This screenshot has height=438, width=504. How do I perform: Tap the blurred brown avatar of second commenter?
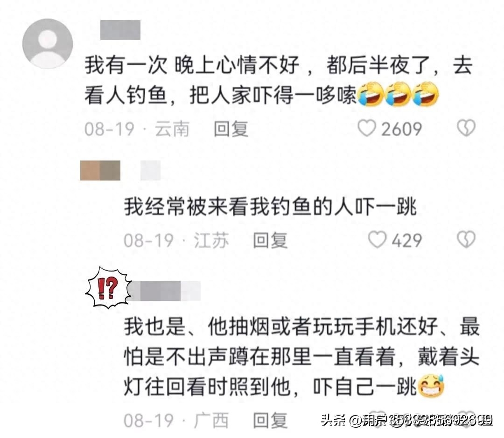coord(100,170)
